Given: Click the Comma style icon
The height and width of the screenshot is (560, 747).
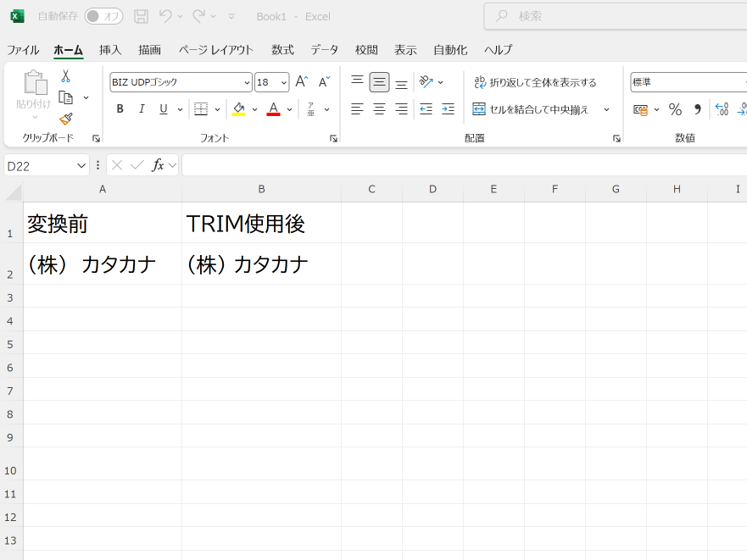Looking at the screenshot, I should (x=698, y=109).
